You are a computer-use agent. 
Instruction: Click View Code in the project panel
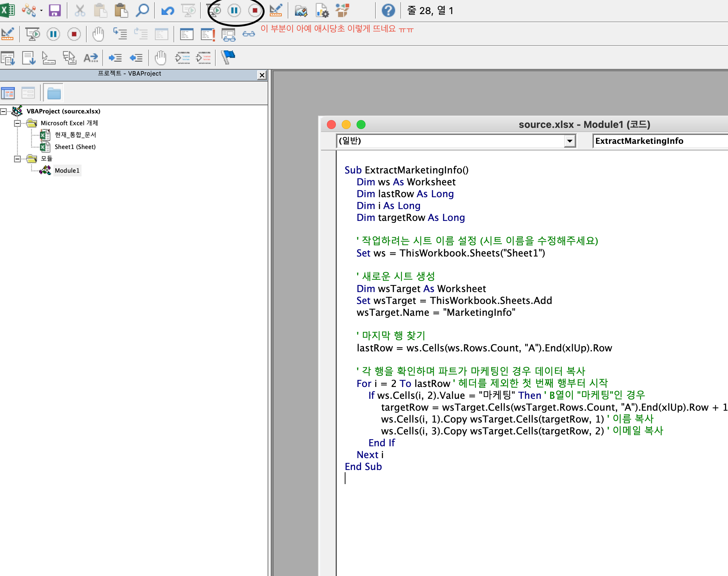click(8, 93)
